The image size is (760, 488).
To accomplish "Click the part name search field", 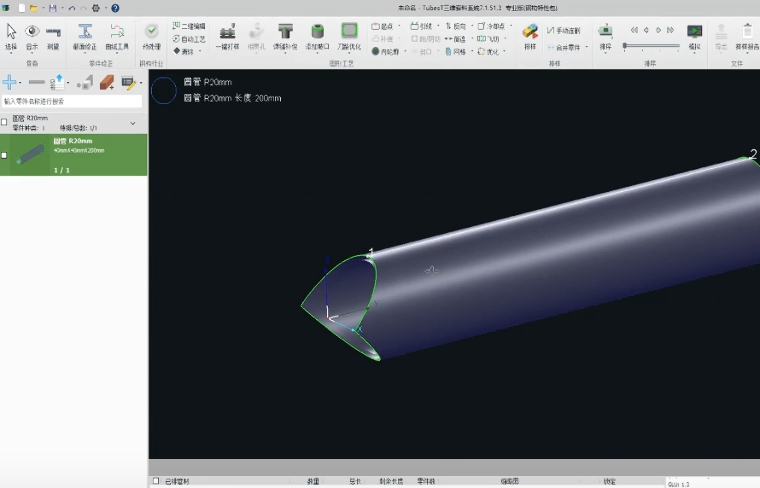I will click(x=72, y=101).
